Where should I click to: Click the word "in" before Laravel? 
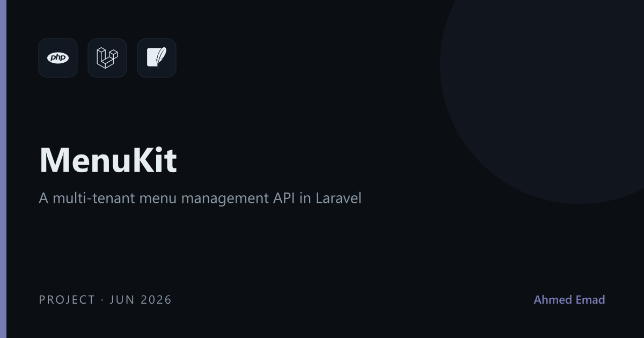pos(305,198)
